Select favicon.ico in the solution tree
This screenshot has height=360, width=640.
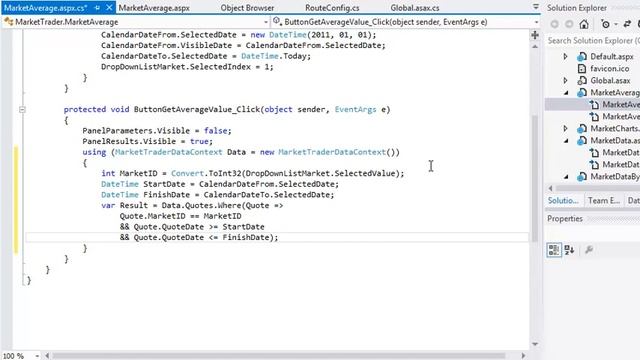609,69
